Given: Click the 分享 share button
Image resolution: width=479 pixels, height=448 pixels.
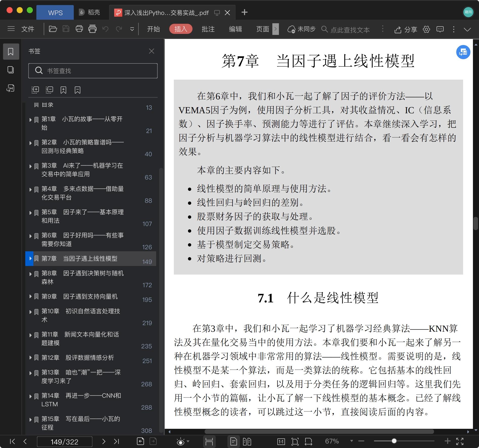Looking at the screenshot, I should (405, 30).
